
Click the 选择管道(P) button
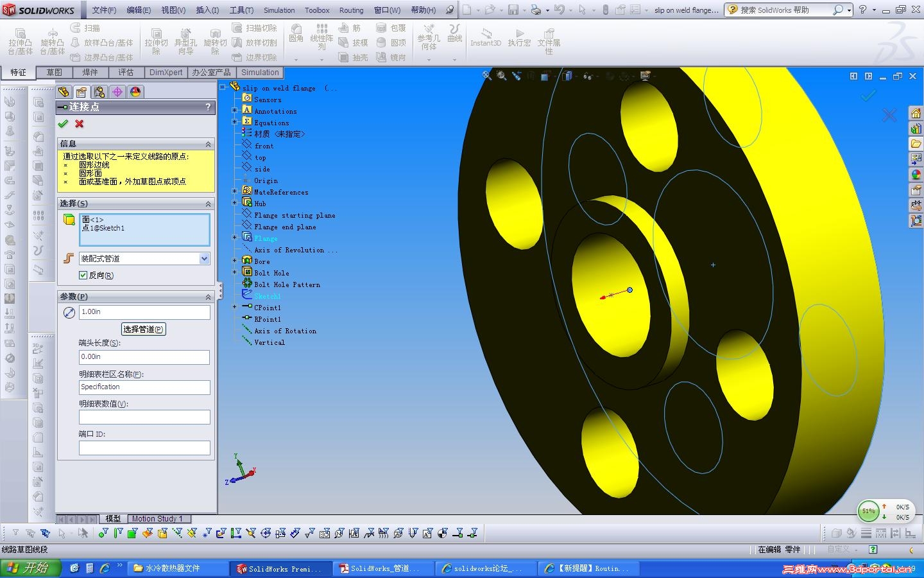143,329
